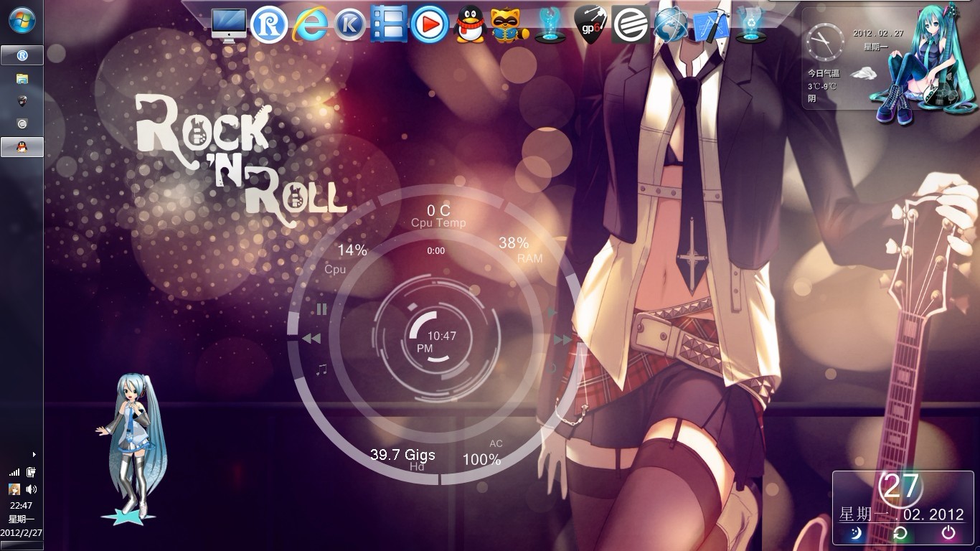Click the Miku character in weather gadget
Viewport: 980px width, 551px height.
pos(924,63)
